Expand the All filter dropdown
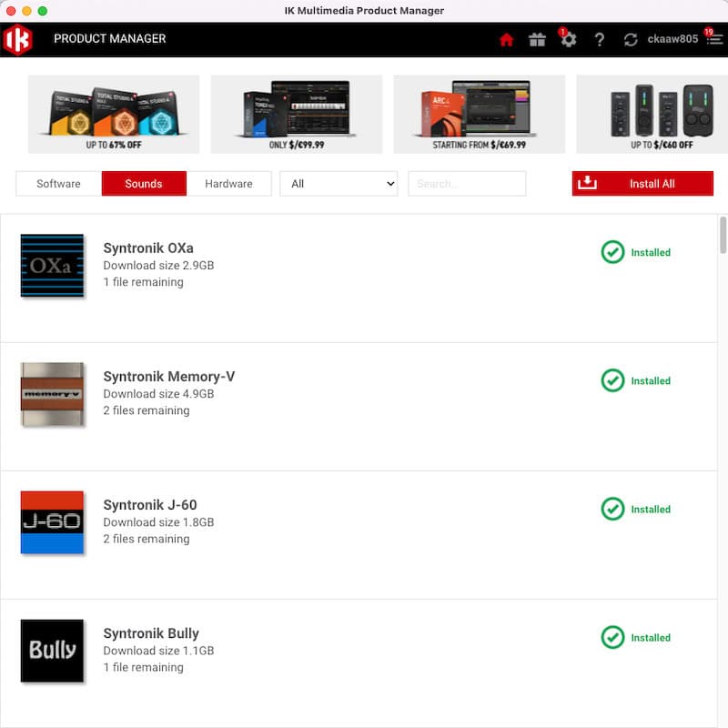This screenshot has height=728, width=728. 339,184
